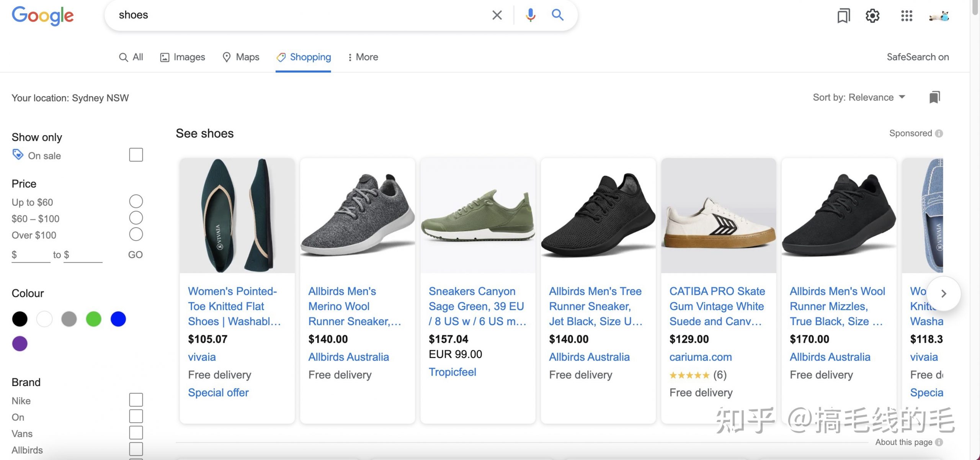This screenshot has height=460, width=980.
Task: Open Women's Pointed-Toe Knitted Flat Shoes listing
Action: coord(234,306)
